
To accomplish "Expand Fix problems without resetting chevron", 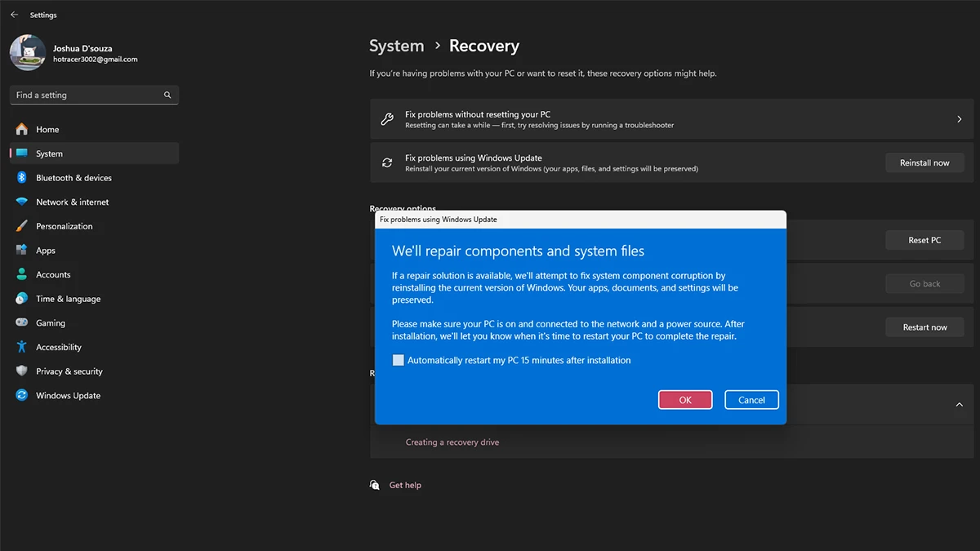I will [960, 119].
